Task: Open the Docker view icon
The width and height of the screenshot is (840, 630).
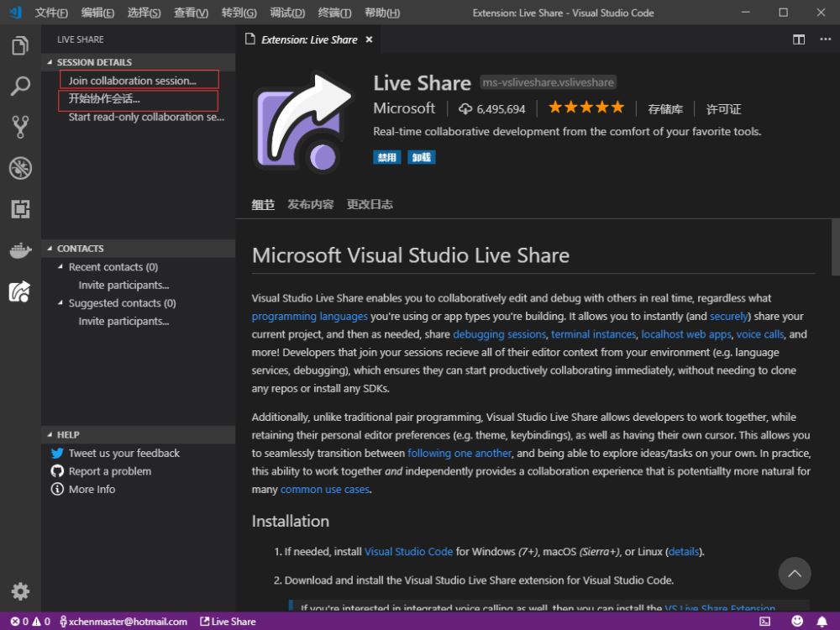Action: [x=20, y=250]
